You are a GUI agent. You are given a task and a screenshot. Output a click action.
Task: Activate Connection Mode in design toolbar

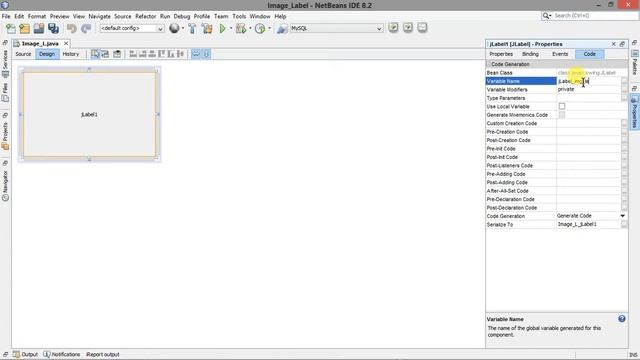pos(105,54)
